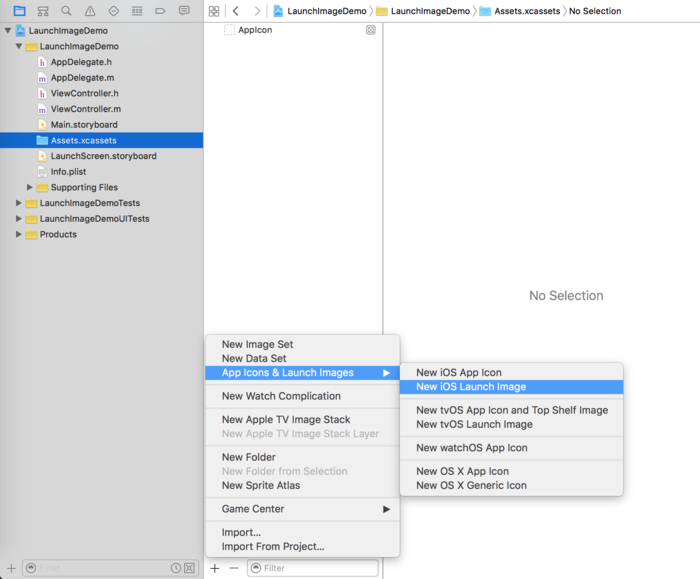Click the filter icon in navigator filter field
This screenshot has height=579, width=700.
[31, 568]
